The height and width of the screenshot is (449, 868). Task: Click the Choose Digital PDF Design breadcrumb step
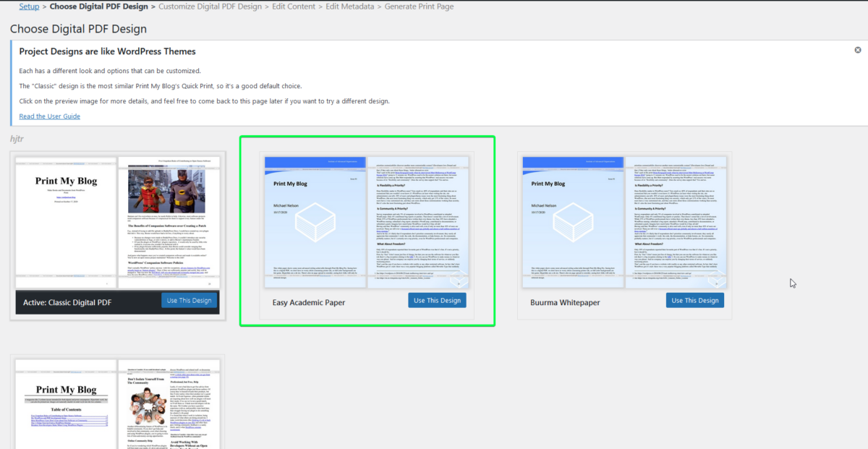pos(100,7)
